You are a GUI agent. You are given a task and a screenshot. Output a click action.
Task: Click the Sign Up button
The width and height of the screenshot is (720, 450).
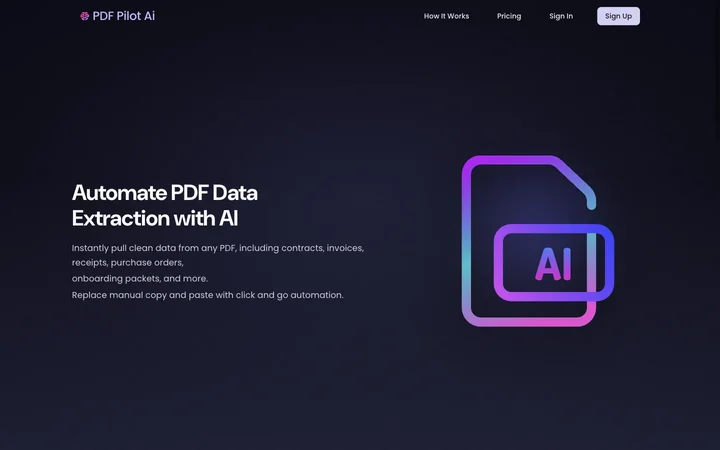click(x=618, y=16)
